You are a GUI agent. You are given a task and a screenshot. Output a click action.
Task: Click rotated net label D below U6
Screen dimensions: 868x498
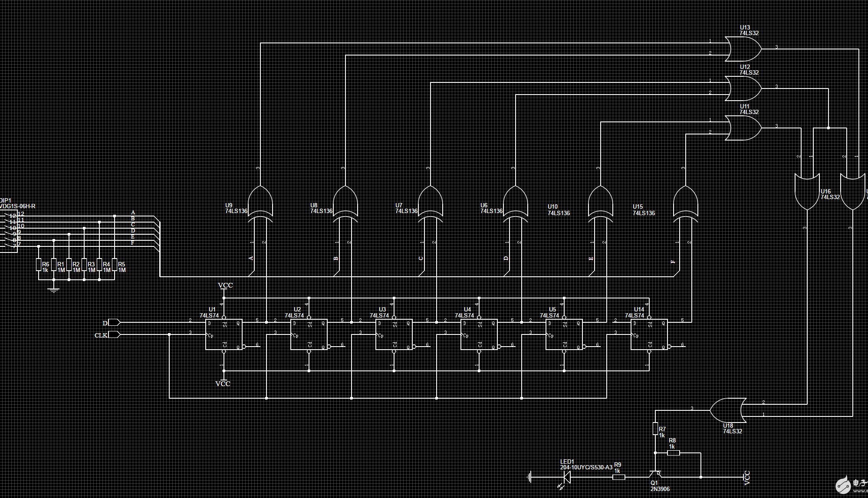[506, 258]
